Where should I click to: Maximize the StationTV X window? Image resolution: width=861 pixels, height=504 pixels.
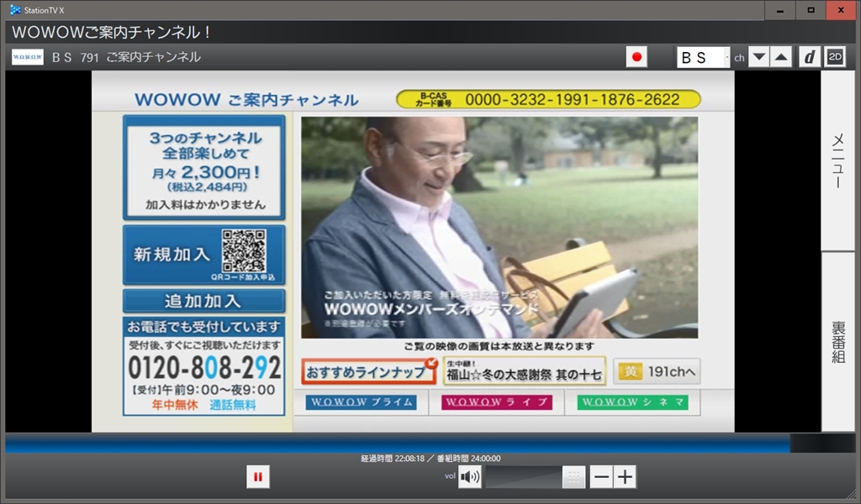811,10
